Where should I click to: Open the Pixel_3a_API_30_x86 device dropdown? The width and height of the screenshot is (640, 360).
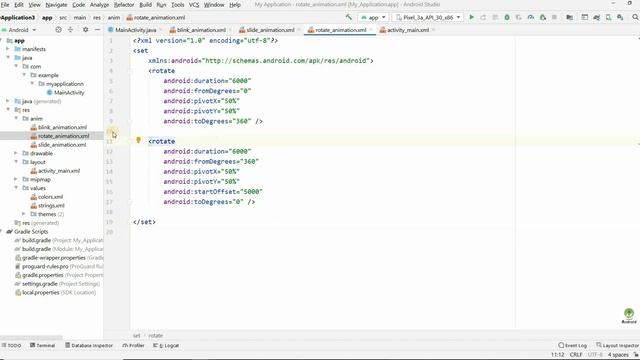429,17
